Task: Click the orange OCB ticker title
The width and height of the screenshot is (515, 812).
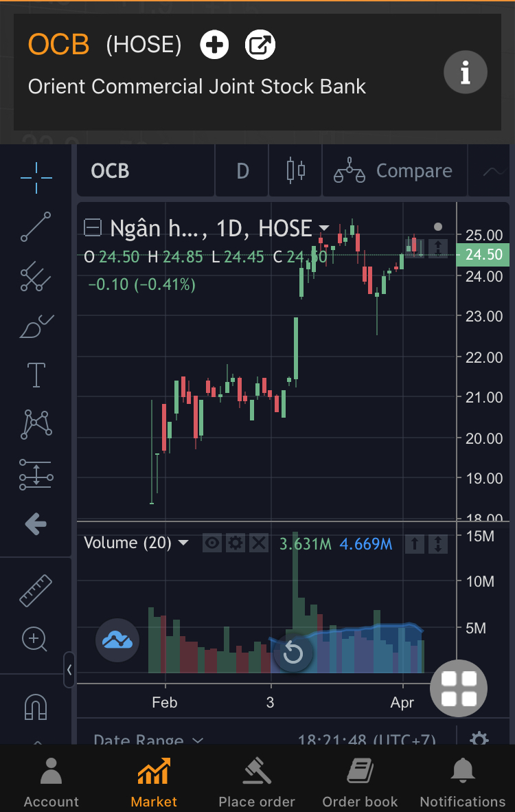Action: [x=59, y=45]
